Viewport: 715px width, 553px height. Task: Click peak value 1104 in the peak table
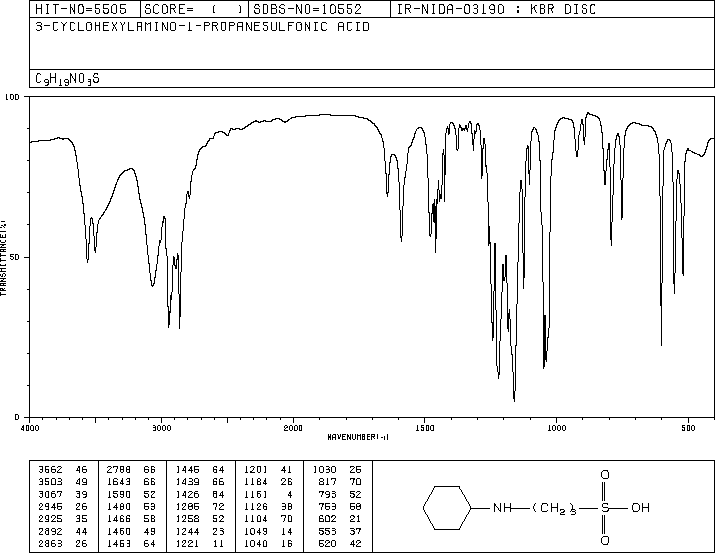point(256,519)
